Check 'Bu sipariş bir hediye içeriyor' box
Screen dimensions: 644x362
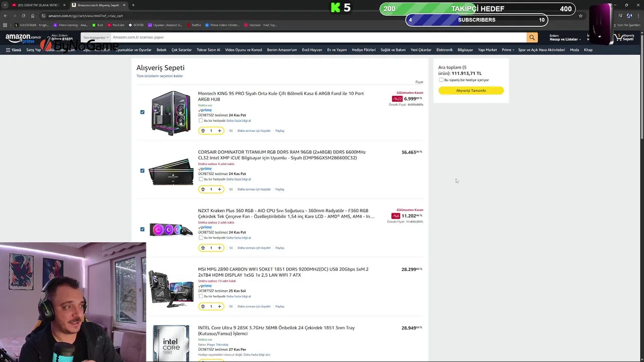pos(441,80)
